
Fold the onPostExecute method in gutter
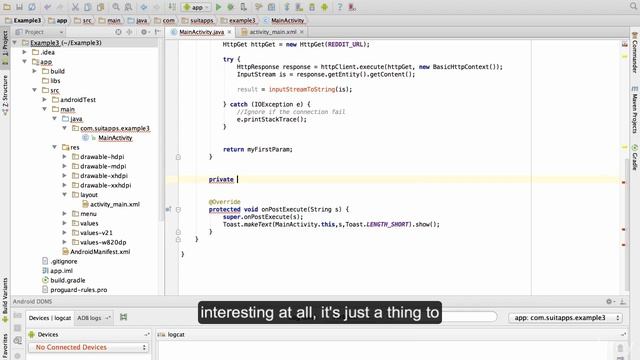tap(178, 209)
